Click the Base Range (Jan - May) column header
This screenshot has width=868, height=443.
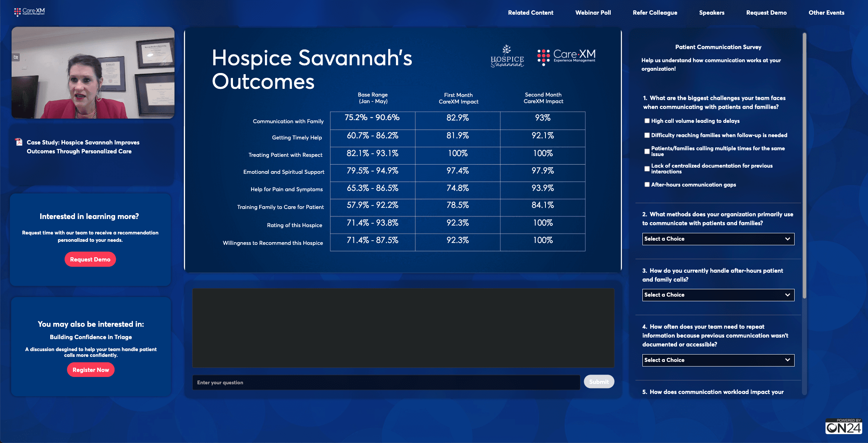[373, 98]
